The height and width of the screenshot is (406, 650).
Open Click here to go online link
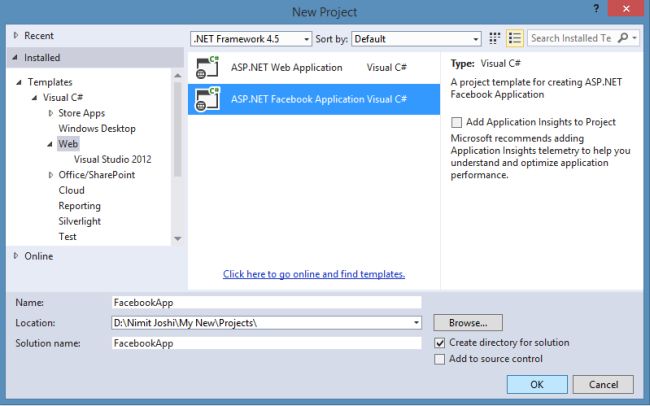tap(314, 274)
